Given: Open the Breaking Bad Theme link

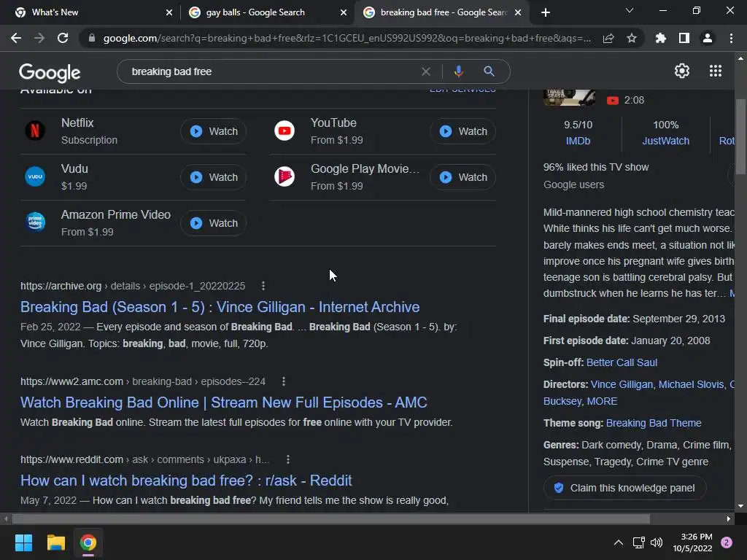Looking at the screenshot, I should tap(654, 423).
